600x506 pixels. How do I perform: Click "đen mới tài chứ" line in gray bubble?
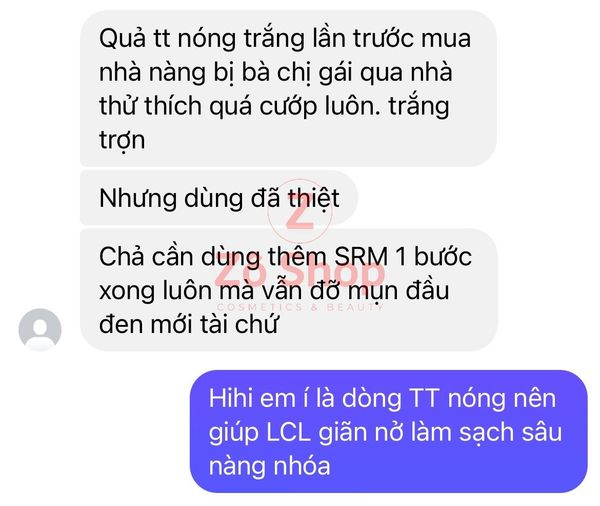[188, 325]
